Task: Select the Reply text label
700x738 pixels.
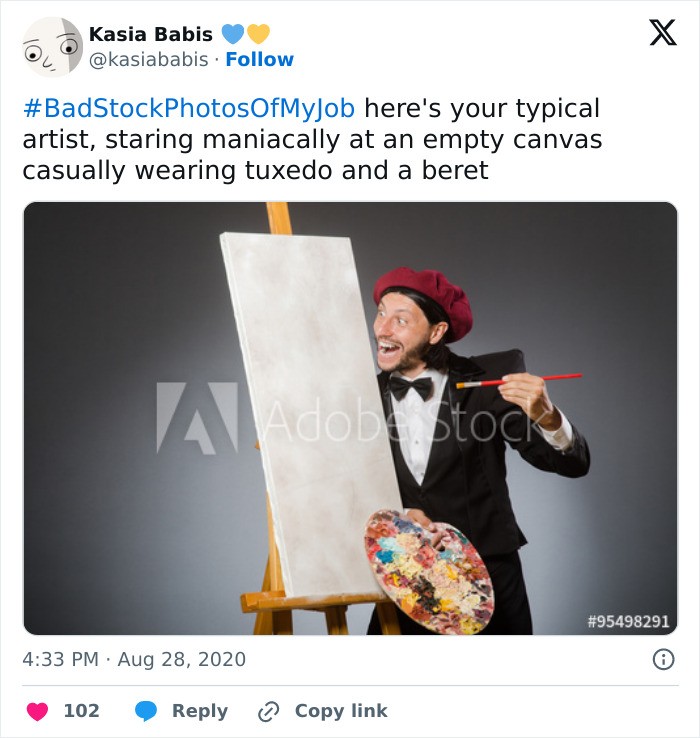Action: 199,711
